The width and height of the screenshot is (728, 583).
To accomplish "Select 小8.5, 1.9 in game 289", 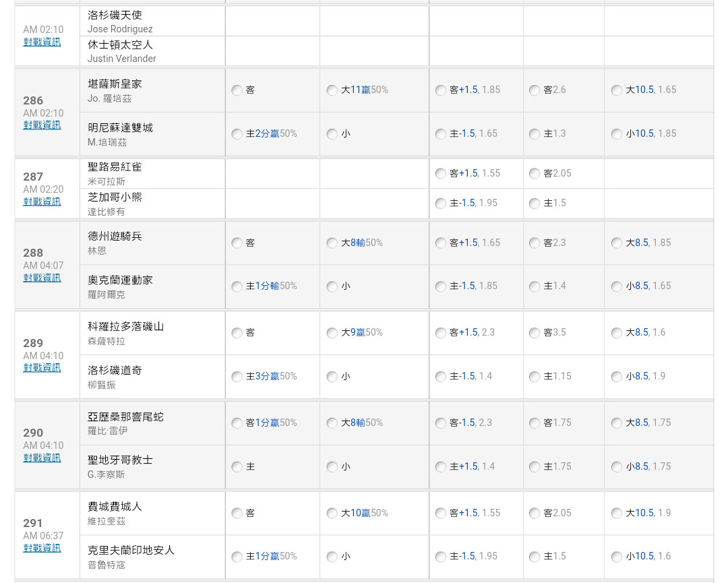I will coord(616,377).
